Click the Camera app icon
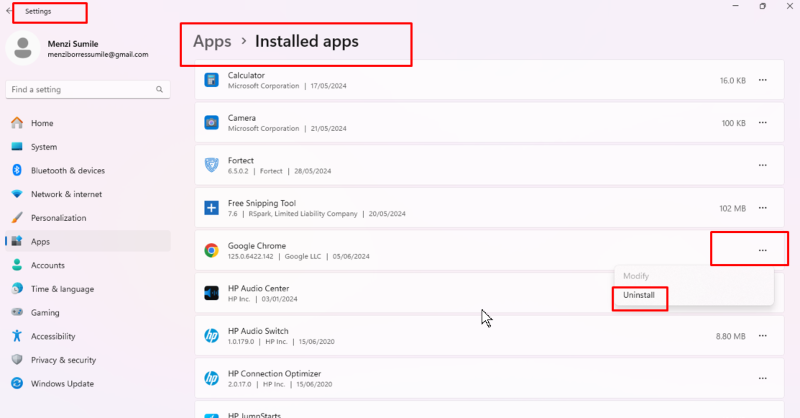The width and height of the screenshot is (800, 418). point(211,122)
